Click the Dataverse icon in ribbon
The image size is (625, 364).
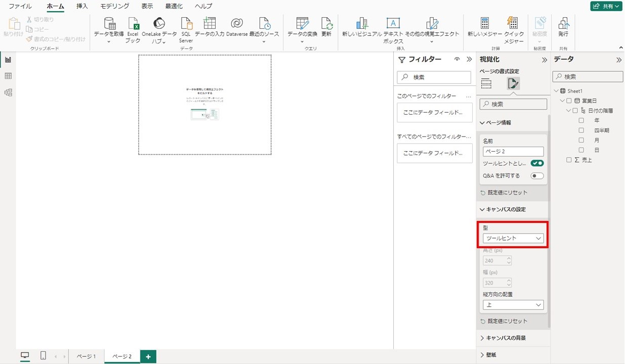point(236,25)
